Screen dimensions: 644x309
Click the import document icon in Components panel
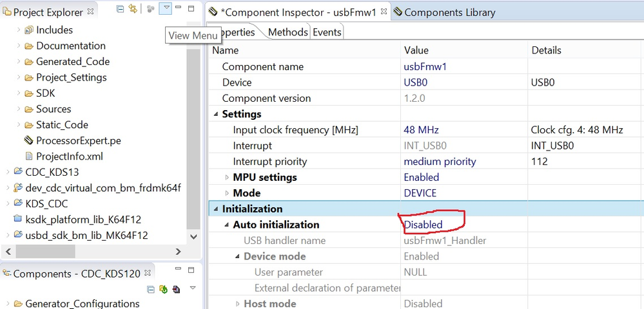coord(176,290)
